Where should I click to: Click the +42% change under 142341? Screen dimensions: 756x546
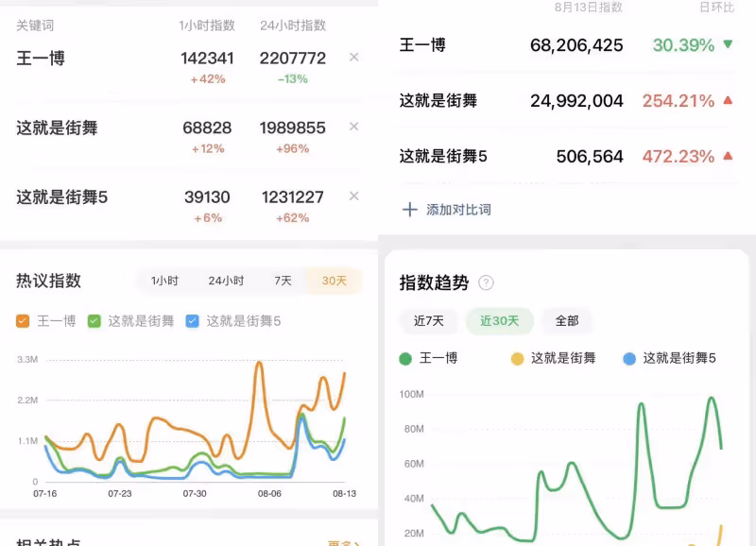click(x=208, y=79)
